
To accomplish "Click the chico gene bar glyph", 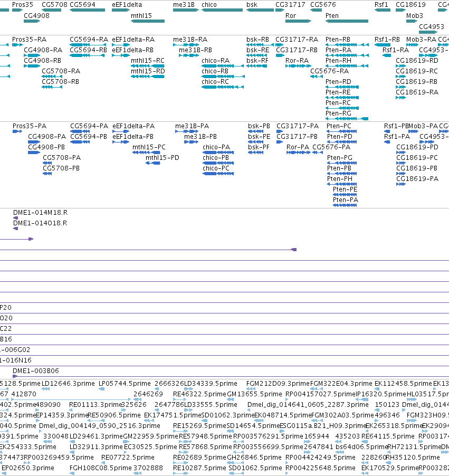I will pyautogui.click(x=222, y=10).
